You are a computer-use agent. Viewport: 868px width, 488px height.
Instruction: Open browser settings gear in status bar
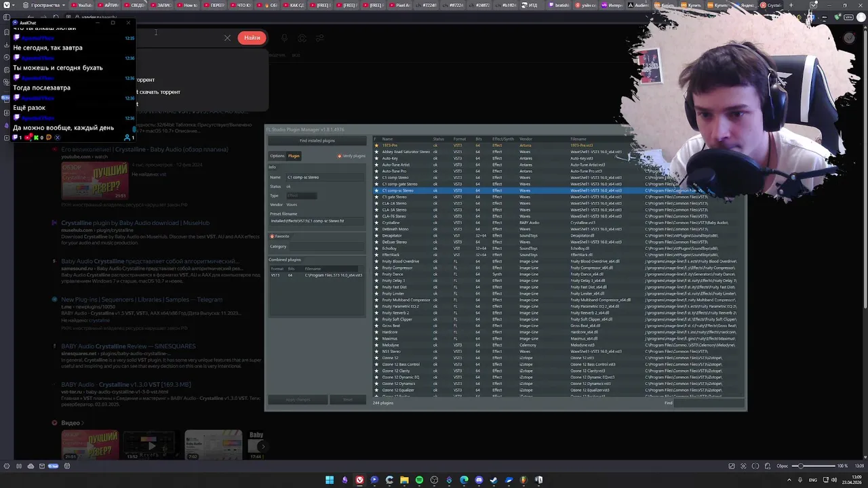tap(7, 466)
